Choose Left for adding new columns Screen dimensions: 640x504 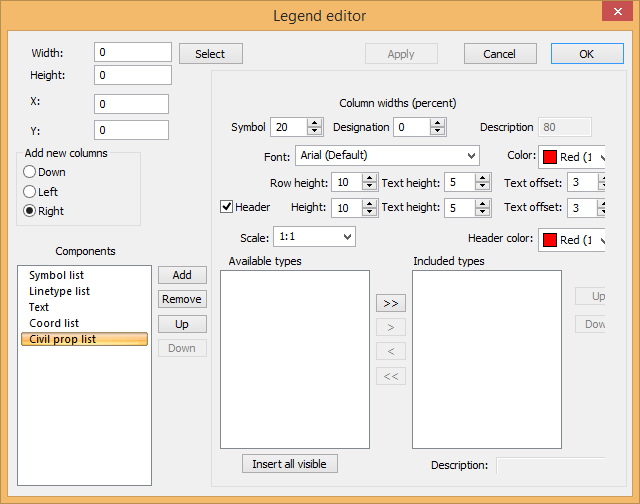coord(30,192)
